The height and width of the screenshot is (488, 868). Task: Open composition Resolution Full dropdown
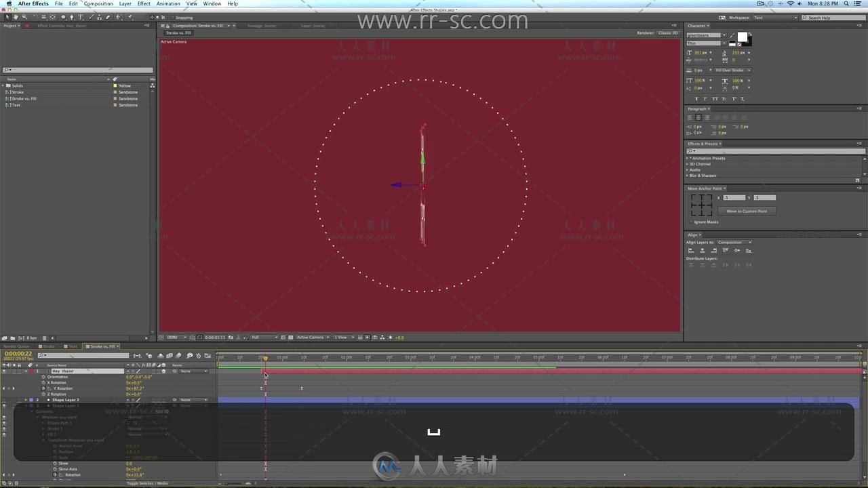coord(264,337)
